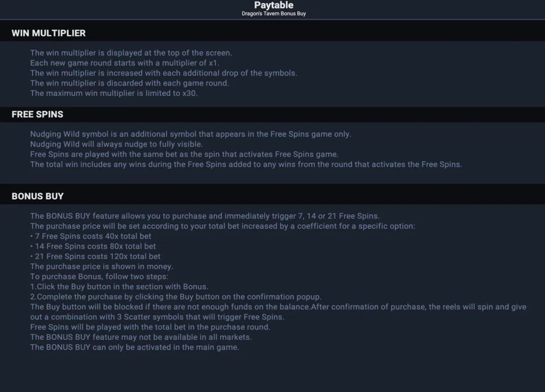Click the maximum win multiplier x30 line

coord(114,94)
